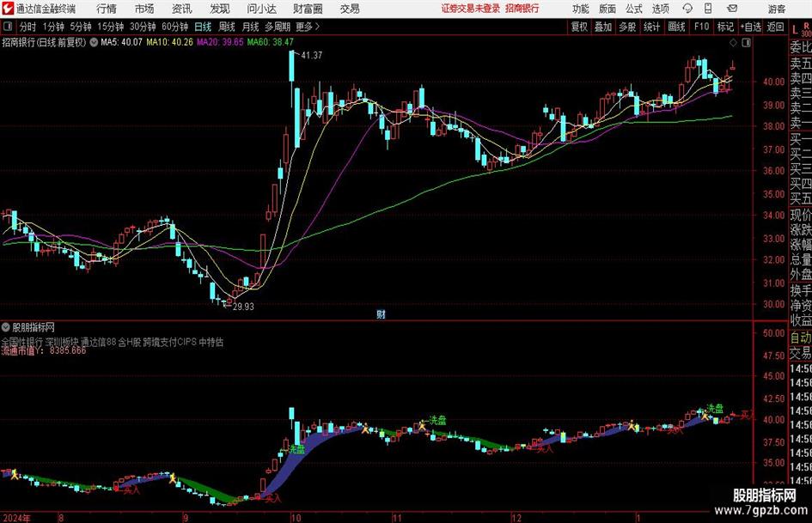Image resolution: width=812 pixels, height=523 pixels.
Task: Select the 日线 daily period tab
Action: pyautogui.click(x=203, y=27)
